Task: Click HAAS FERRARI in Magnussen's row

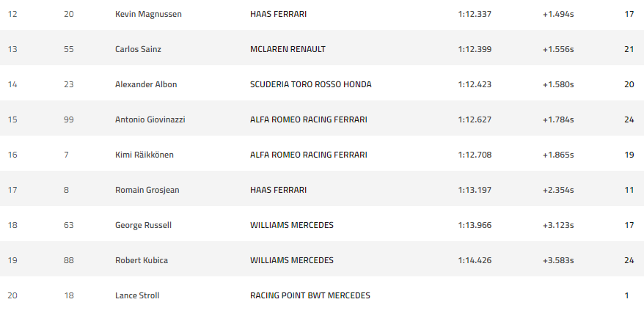Action: pyautogui.click(x=279, y=14)
